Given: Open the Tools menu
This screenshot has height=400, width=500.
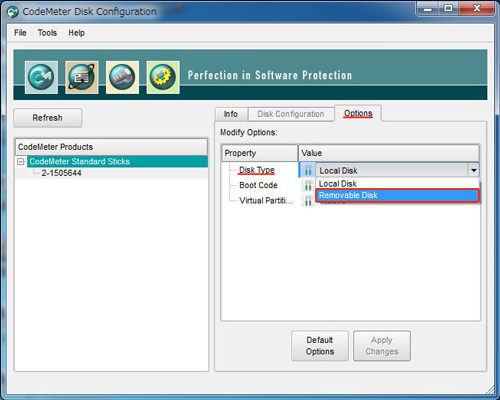Looking at the screenshot, I should (47, 33).
